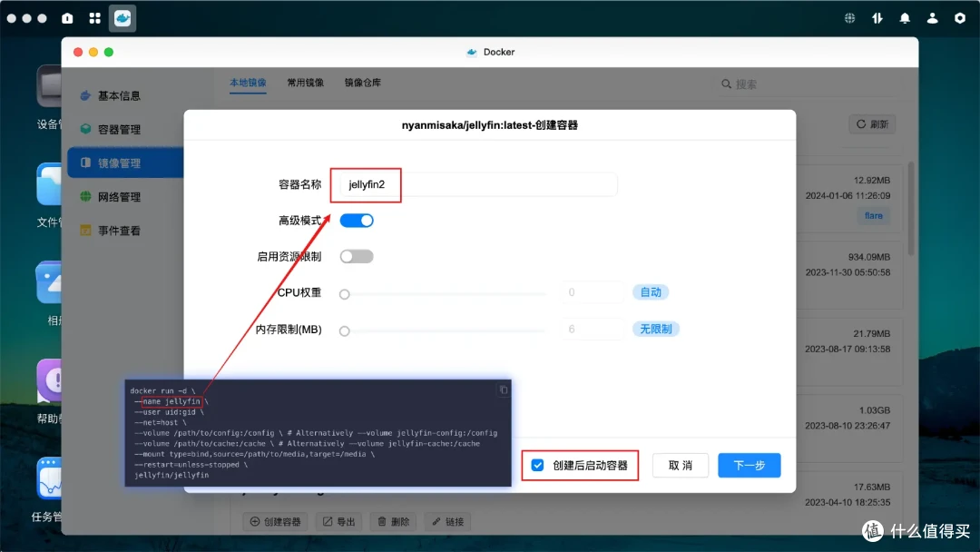Click the 刷新 refresh button
Image resolution: width=980 pixels, height=552 pixels.
[872, 124]
